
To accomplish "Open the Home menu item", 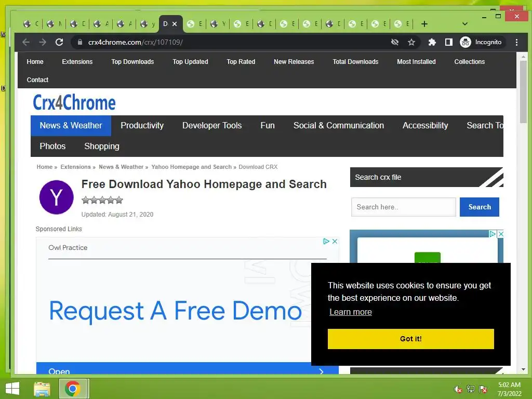I will (35, 62).
